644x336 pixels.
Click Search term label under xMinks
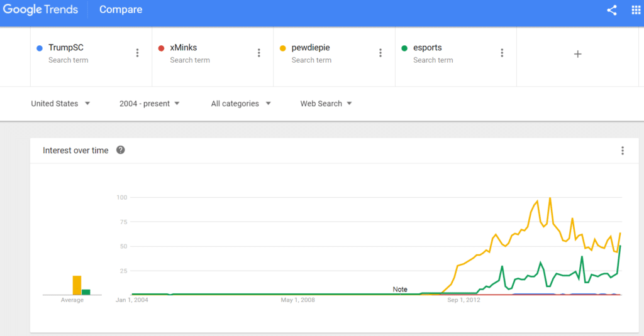tap(190, 60)
